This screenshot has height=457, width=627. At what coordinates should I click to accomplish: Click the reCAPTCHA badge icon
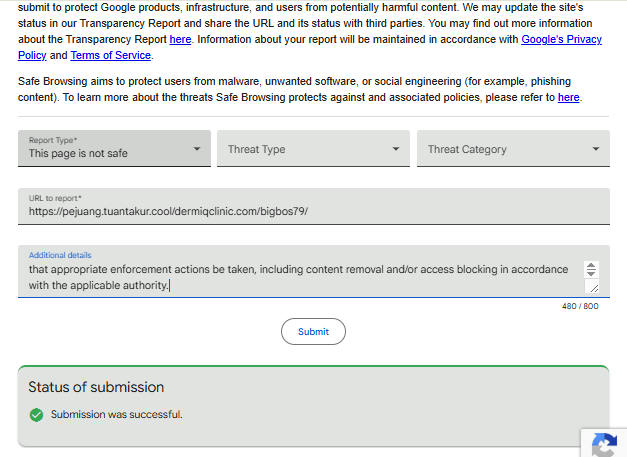pos(605,444)
